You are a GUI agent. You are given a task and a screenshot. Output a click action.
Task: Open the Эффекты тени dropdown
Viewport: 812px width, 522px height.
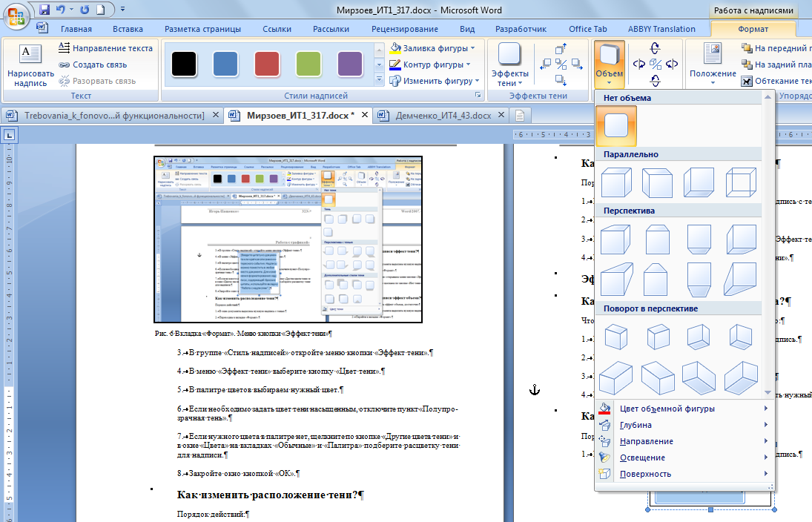coord(509,65)
